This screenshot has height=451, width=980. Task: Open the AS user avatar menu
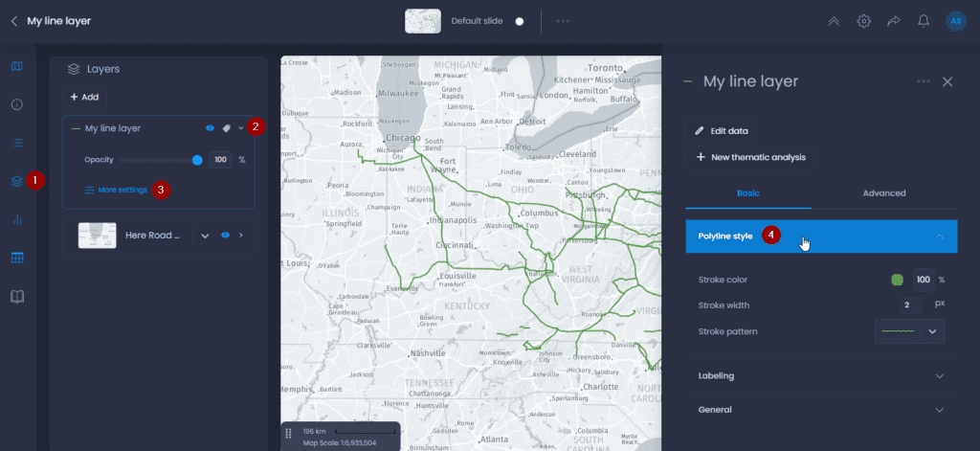(x=956, y=21)
